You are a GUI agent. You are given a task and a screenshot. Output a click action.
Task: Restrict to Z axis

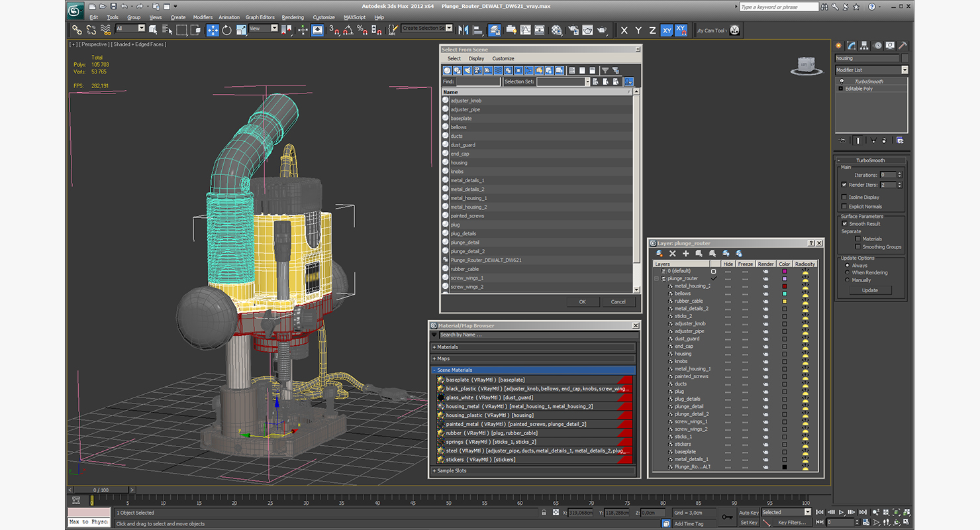[652, 30]
